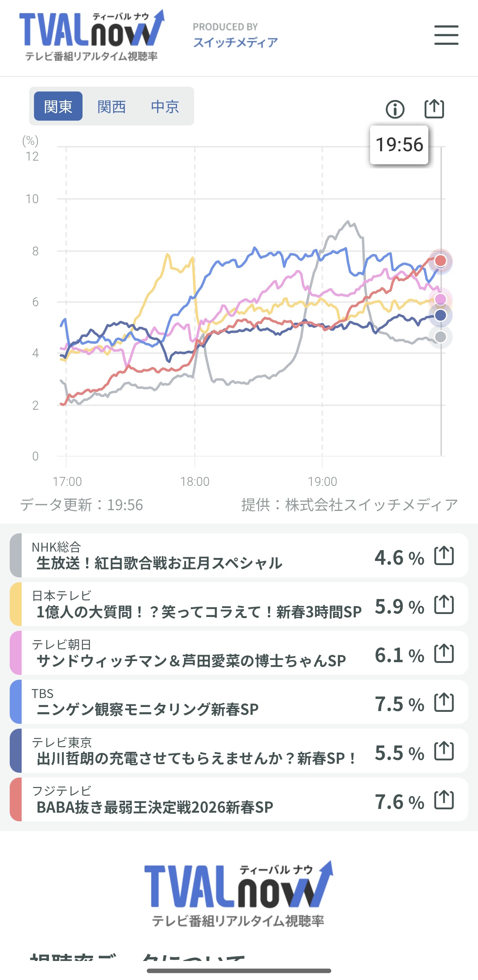The width and height of the screenshot is (478, 980).
Task: Switch to the 中京 region tab
Action: (165, 106)
